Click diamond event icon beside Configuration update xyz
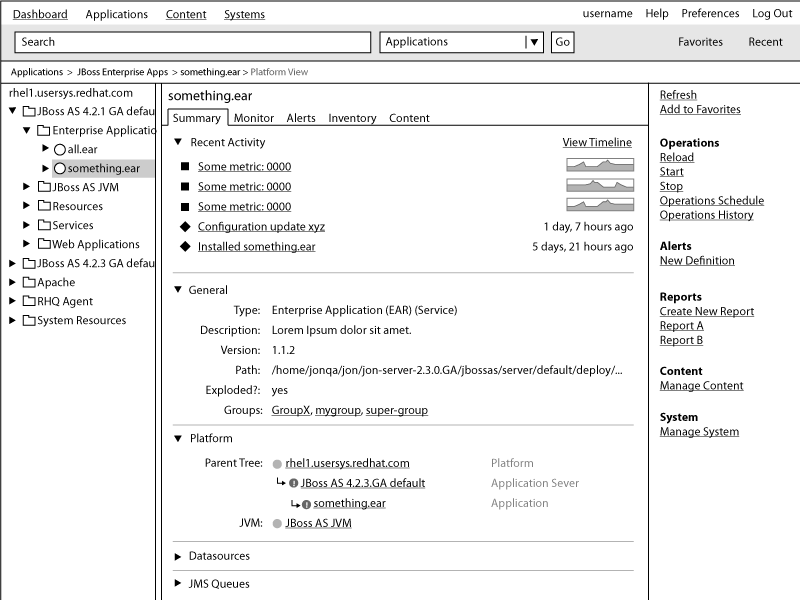Image resolution: width=800 pixels, height=600 pixels. coord(185,227)
